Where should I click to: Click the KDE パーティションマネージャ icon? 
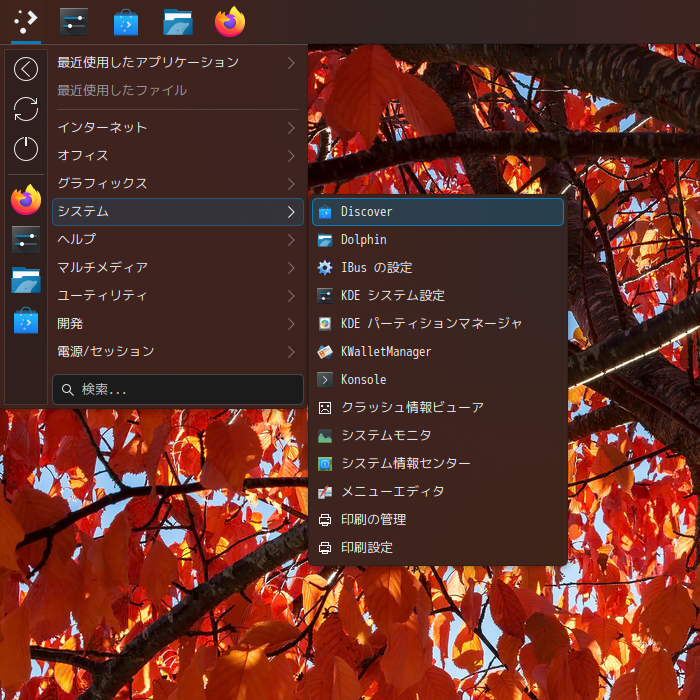click(325, 324)
